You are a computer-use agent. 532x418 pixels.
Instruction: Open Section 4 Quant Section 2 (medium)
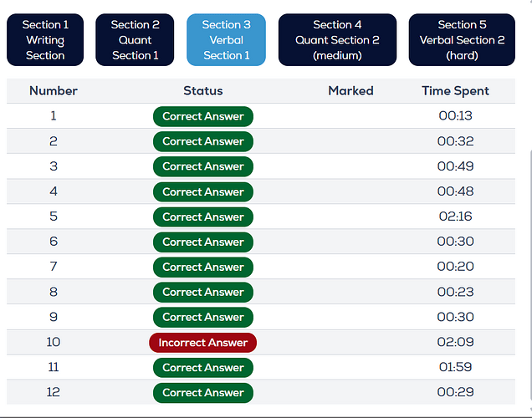(x=337, y=39)
